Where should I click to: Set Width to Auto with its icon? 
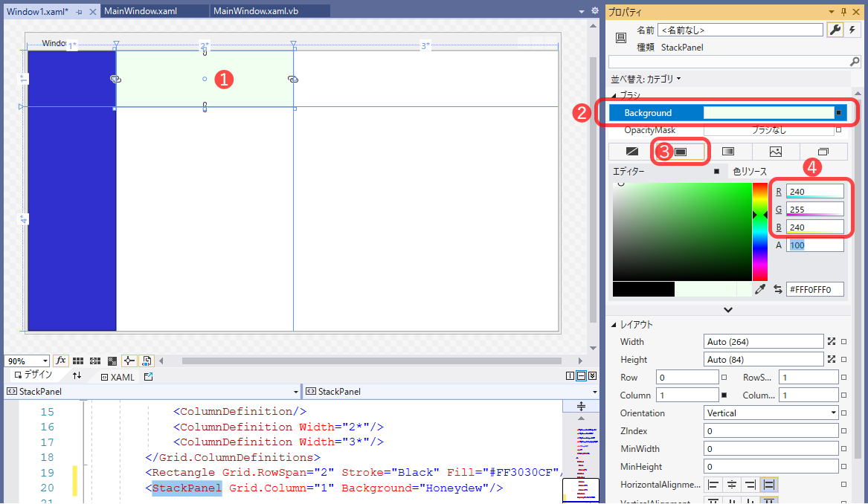click(x=832, y=342)
